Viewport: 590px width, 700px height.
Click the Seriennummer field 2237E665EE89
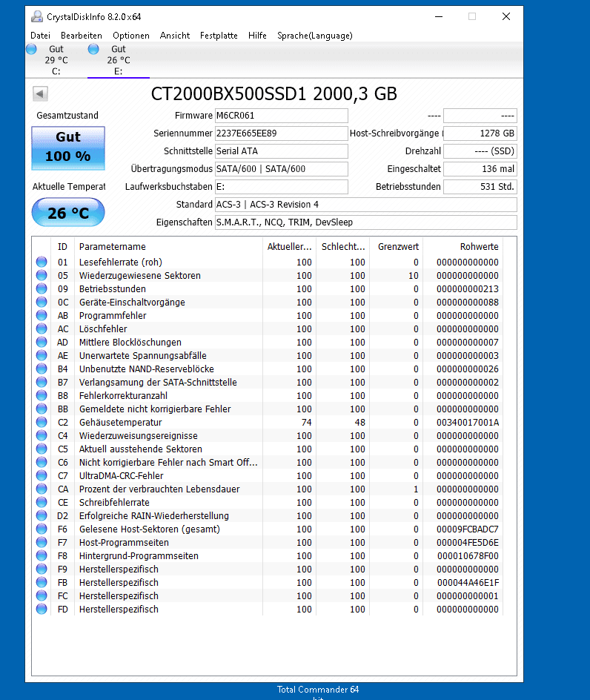coord(281,133)
